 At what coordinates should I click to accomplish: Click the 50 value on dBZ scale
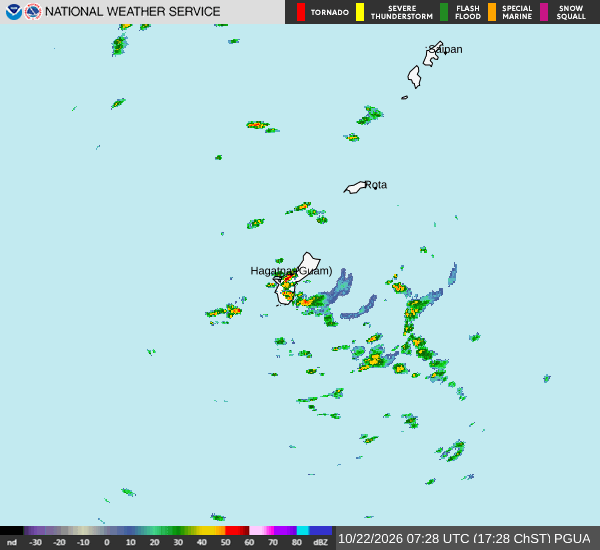click(x=225, y=542)
